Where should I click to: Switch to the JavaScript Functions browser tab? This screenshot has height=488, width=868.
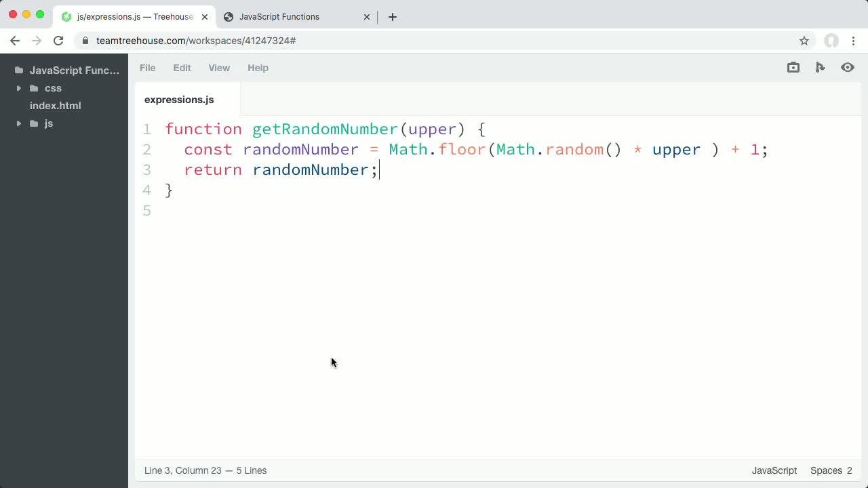(278, 17)
